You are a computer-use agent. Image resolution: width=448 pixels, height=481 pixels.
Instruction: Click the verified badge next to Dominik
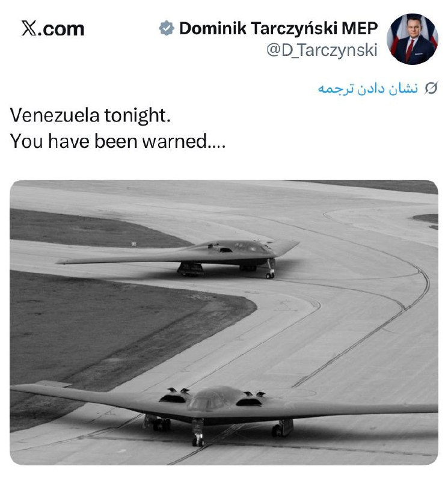pyautogui.click(x=167, y=28)
